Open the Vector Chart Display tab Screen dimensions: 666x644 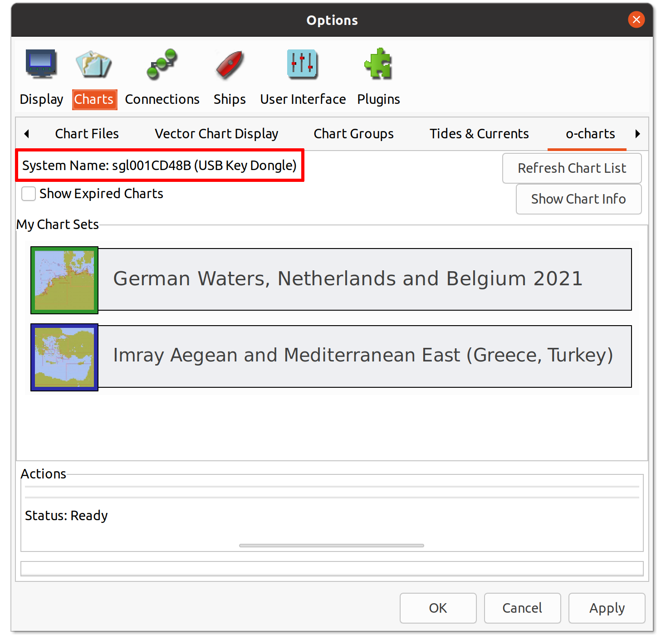[216, 134]
